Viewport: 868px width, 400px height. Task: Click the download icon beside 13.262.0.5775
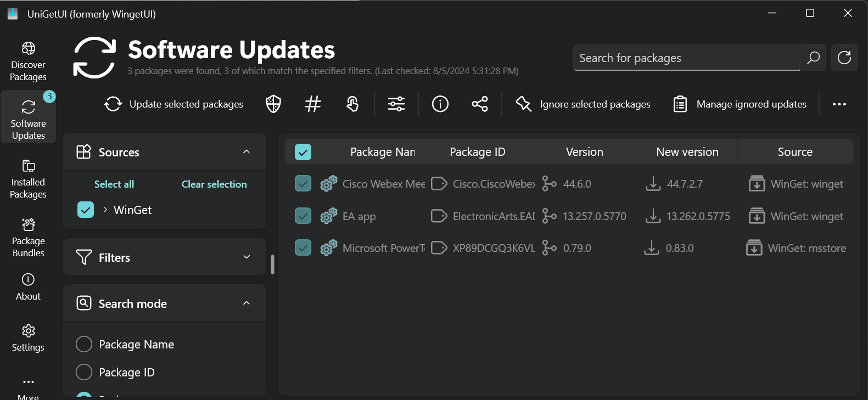click(x=653, y=216)
